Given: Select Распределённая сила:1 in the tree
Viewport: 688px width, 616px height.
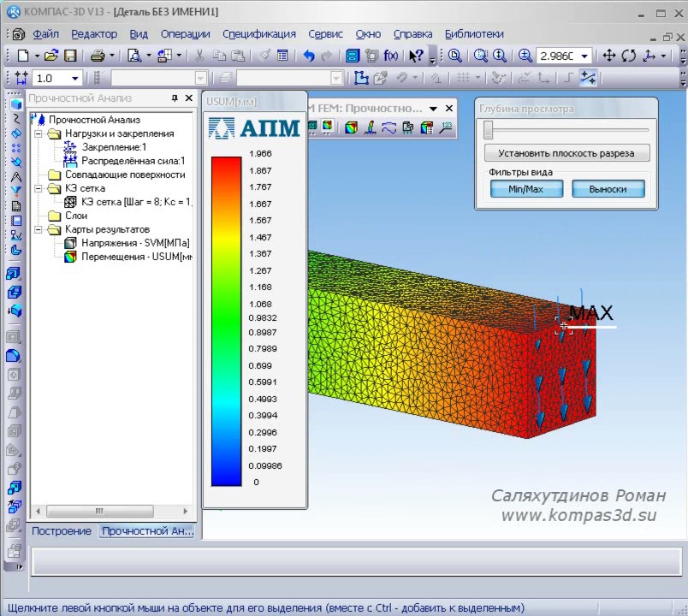Looking at the screenshot, I should 133,161.
